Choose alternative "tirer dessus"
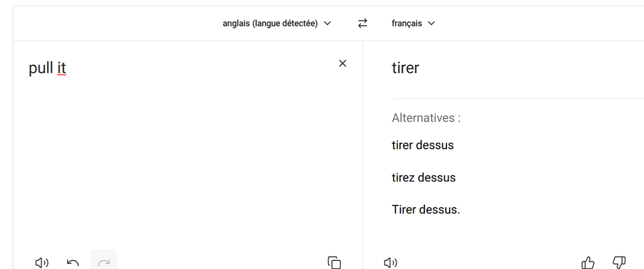The height and width of the screenshot is (269, 644). click(423, 146)
